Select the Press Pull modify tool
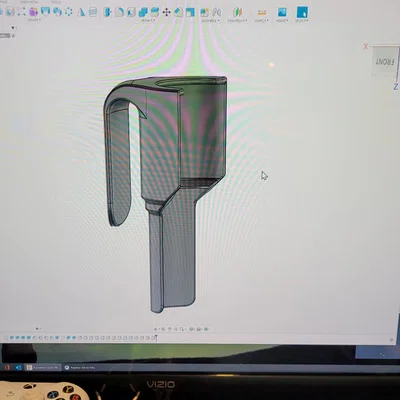 [107, 12]
